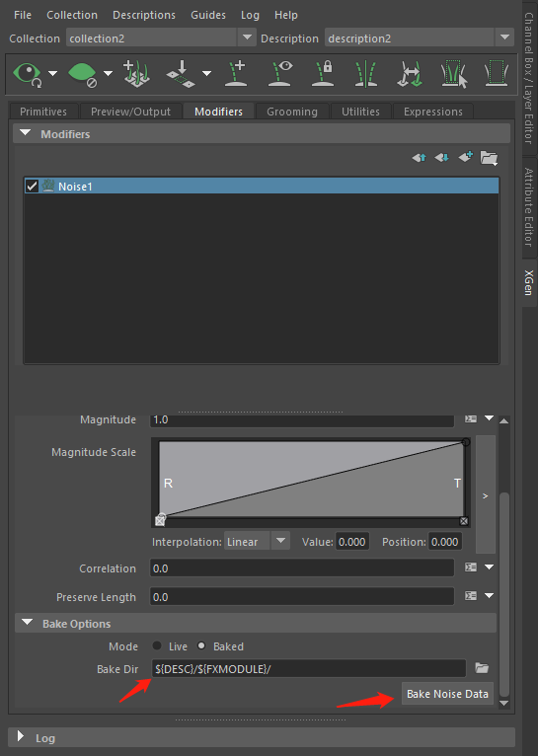Toggle guide visibility eye icon
Screen dimensions: 538x756
tap(280, 74)
